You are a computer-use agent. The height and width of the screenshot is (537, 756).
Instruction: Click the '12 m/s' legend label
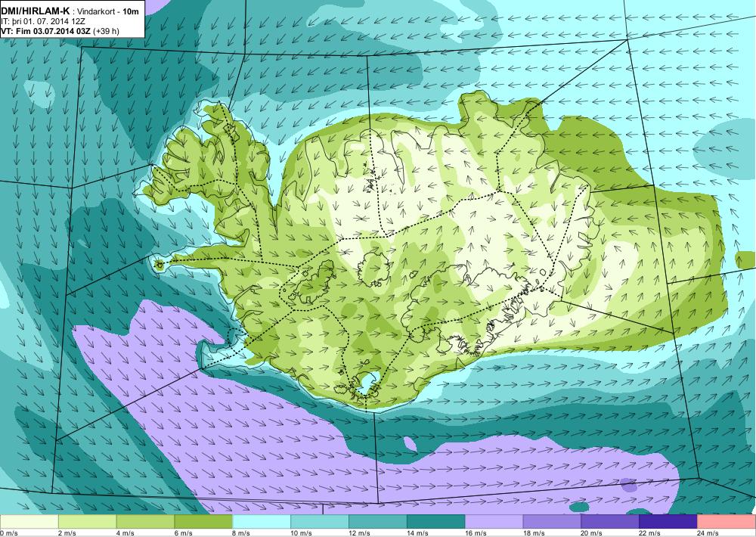360,533
